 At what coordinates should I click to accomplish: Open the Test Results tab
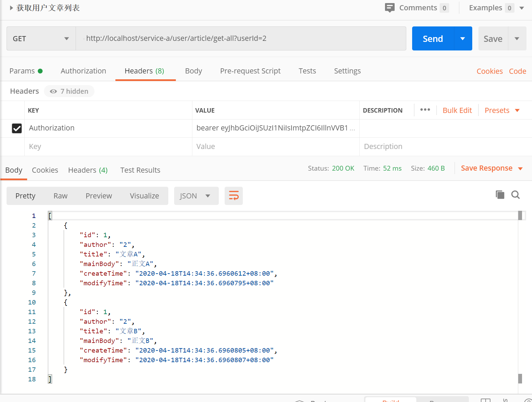pyautogui.click(x=140, y=170)
